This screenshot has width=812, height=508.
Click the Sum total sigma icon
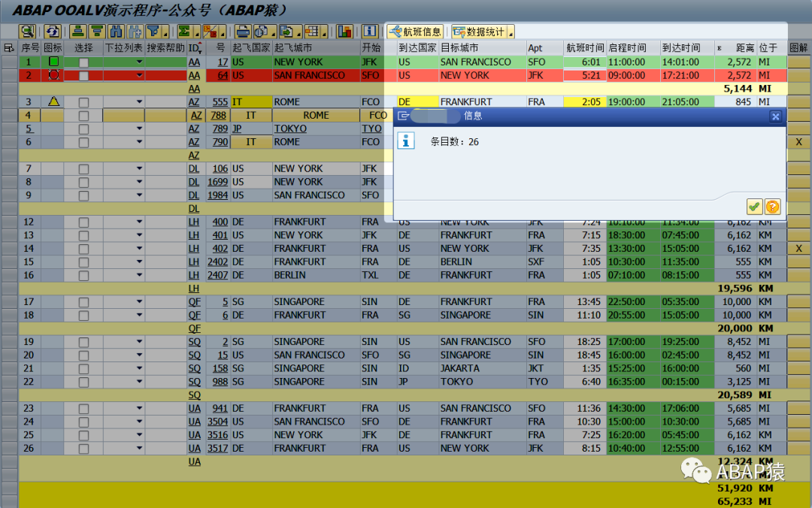184,32
